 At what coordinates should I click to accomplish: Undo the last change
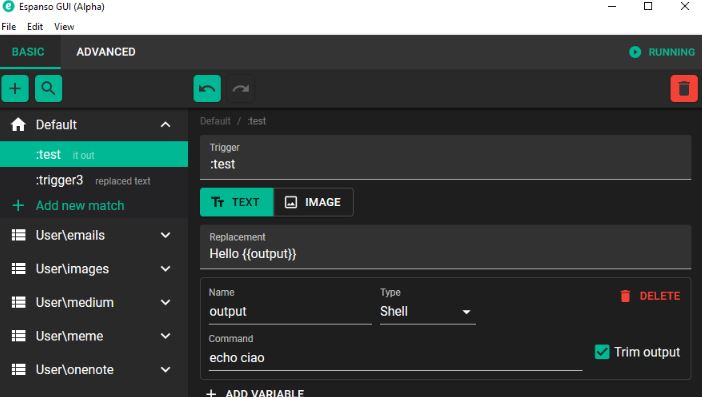pyautogui.click(x=207, y=88)
